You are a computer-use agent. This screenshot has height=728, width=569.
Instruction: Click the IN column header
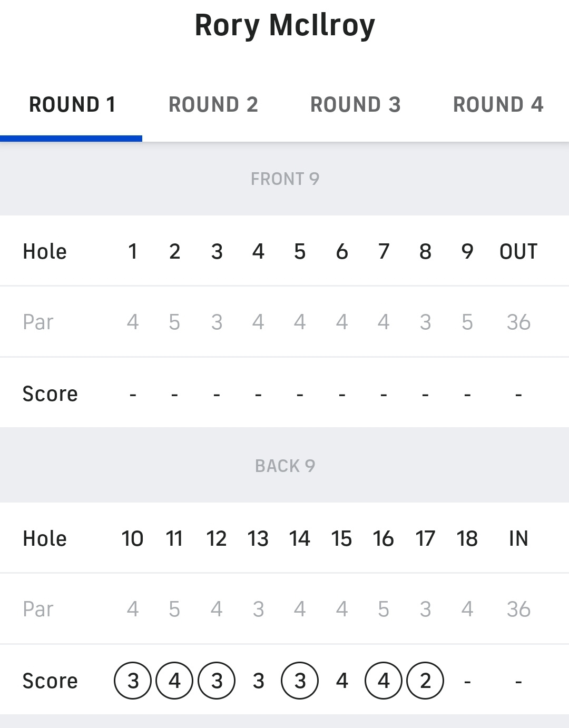518,538
